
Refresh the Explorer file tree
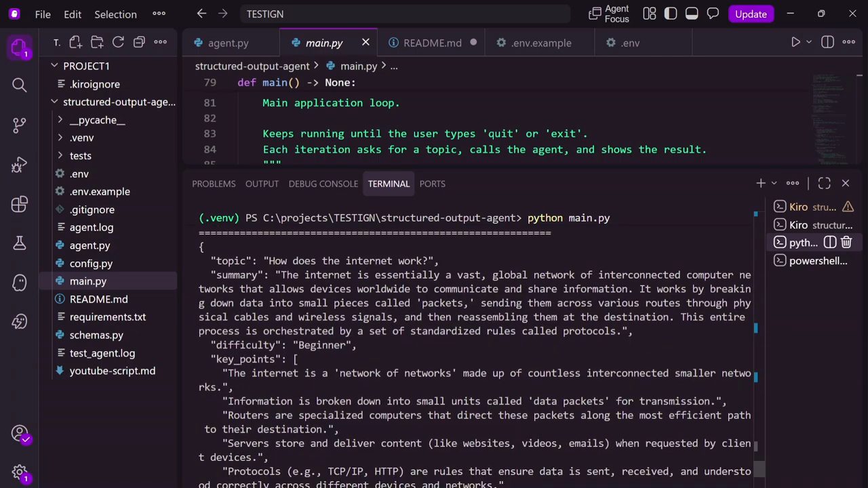118,42
